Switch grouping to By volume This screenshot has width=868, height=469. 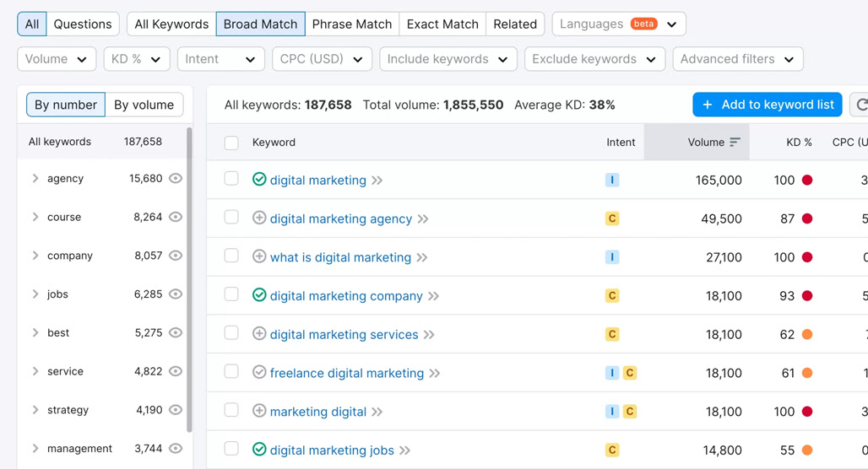144,105
